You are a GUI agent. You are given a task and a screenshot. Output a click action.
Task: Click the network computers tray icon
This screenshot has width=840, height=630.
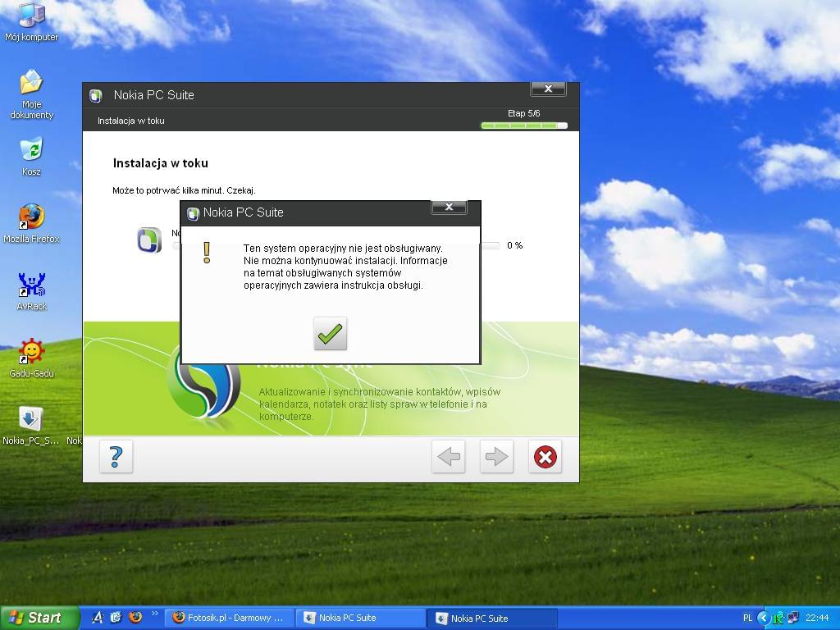[793, 618]
